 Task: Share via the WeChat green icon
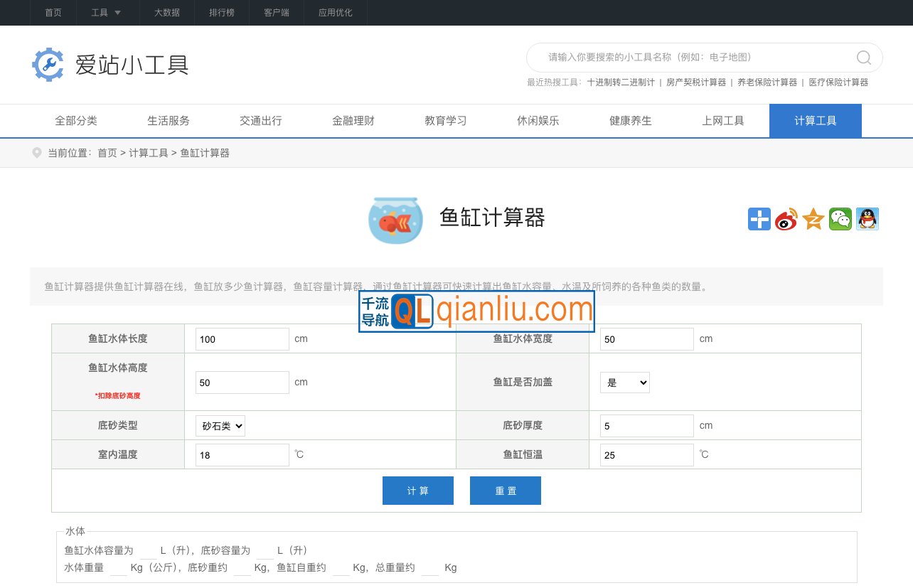(840, 219)
